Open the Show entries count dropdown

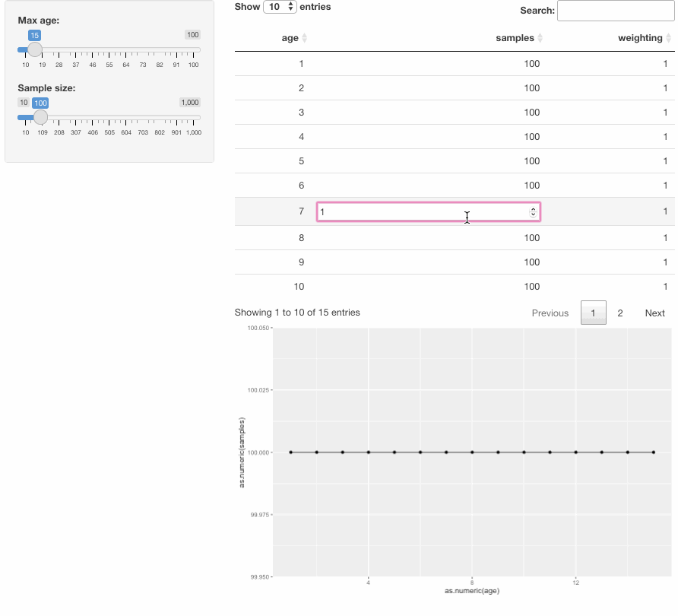pos(280,7)
